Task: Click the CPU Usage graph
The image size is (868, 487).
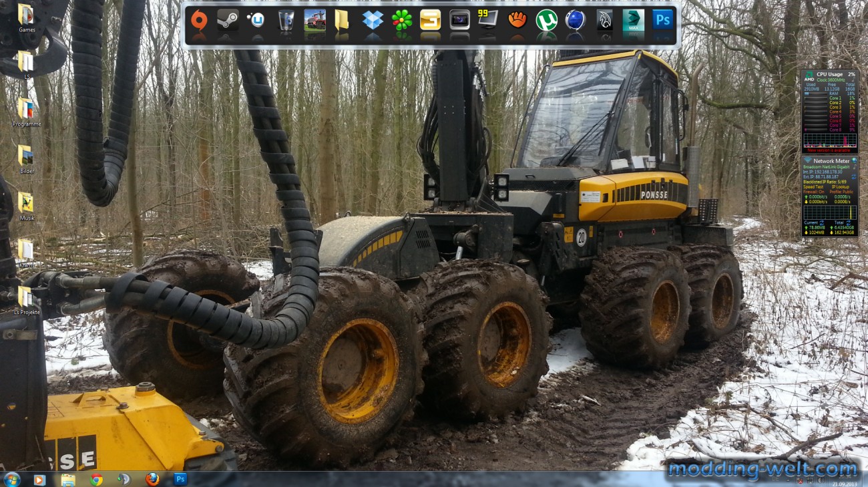Action: (830, 140)
